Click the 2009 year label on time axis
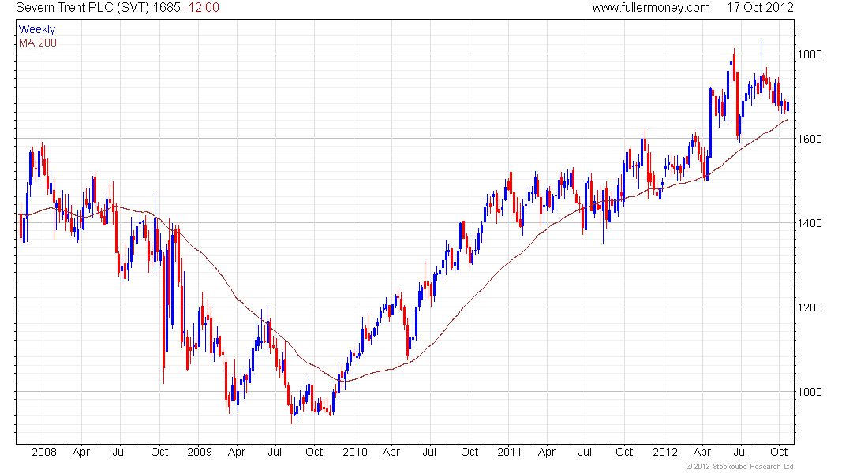Screen dimensions: 868x473 pos(200,452)
